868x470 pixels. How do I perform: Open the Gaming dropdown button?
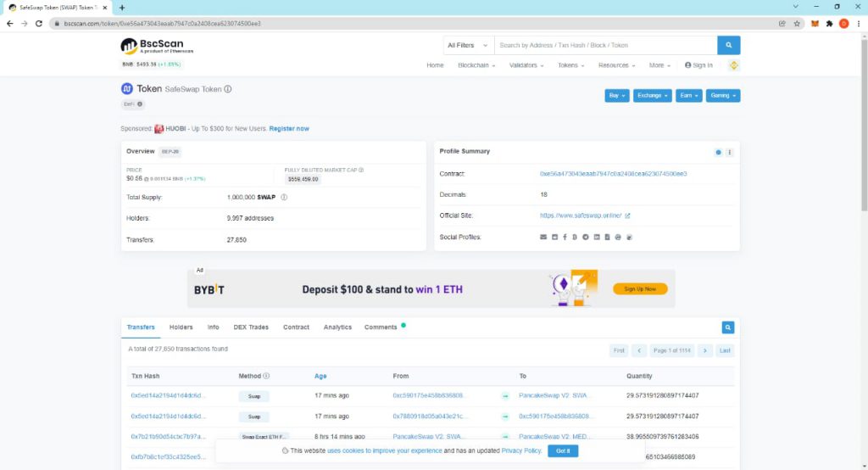pos(722,96)
